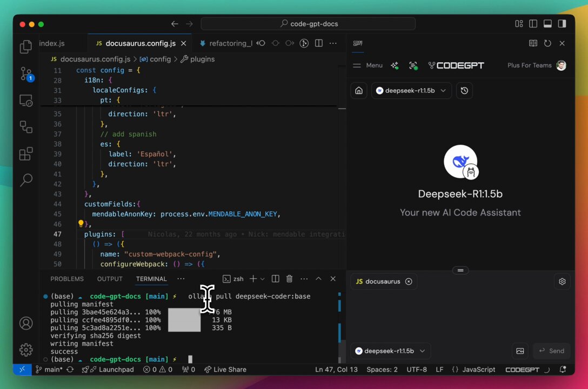Maximize the panel with the chevron up

tap(318, 279)
